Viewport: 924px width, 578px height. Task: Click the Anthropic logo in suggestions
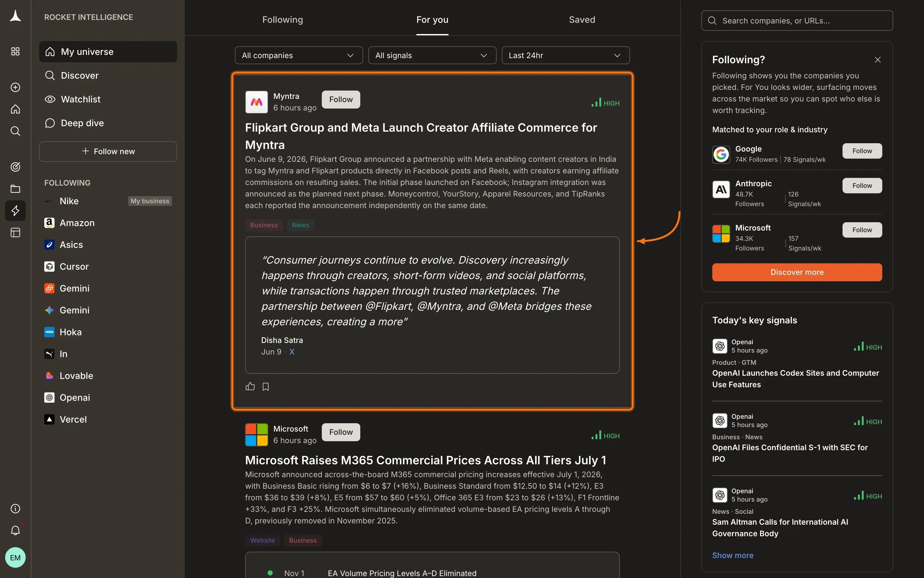point(721,189)
